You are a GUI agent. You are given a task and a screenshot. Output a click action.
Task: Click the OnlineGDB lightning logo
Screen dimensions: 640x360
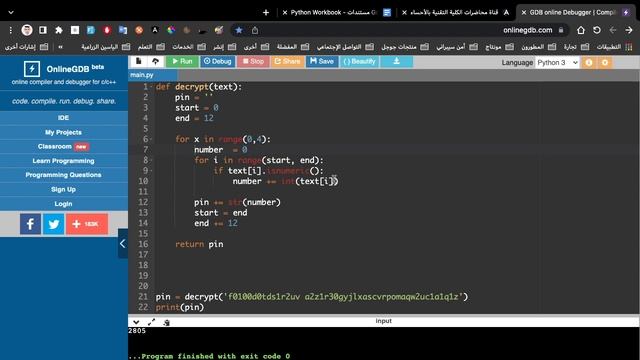pos(31,69)
